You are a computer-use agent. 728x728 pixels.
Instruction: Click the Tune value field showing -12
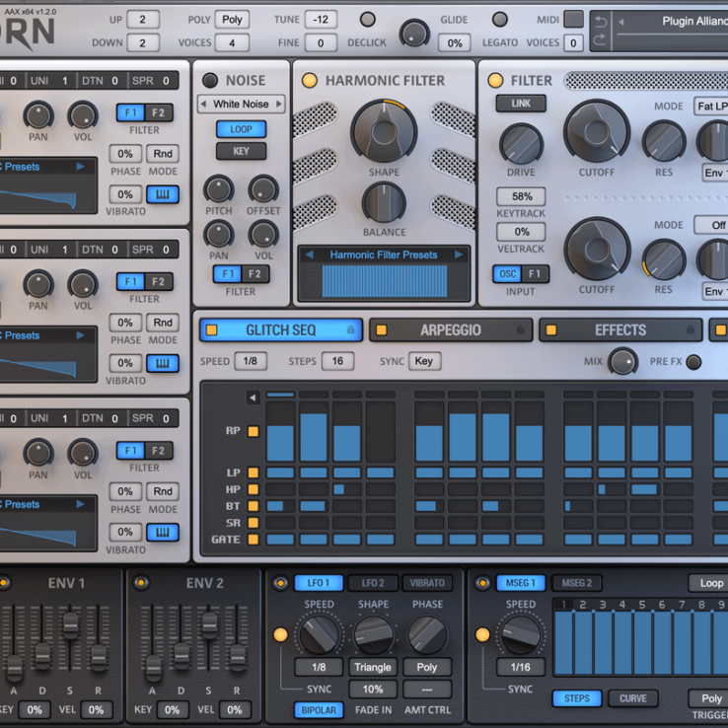click(x=321, y=20)
